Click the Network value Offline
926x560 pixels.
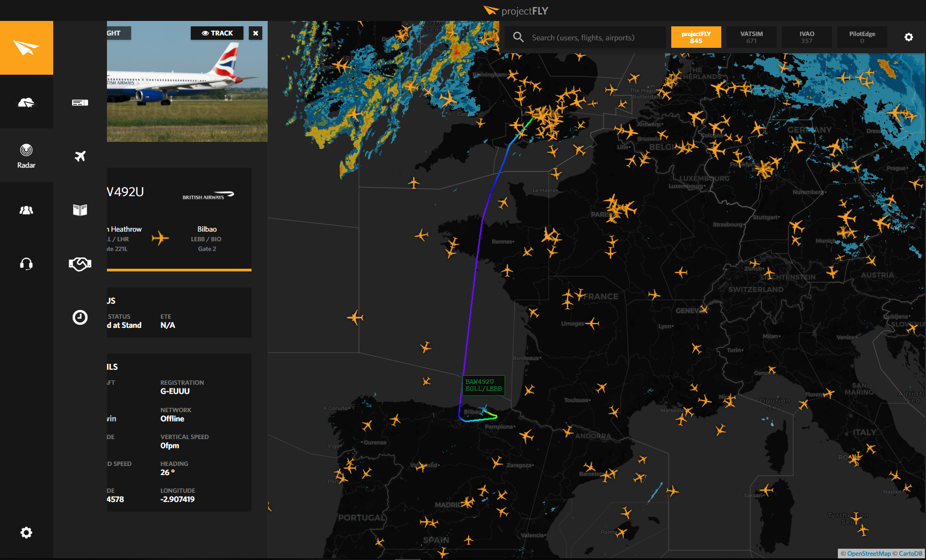[x=173, y=419]
